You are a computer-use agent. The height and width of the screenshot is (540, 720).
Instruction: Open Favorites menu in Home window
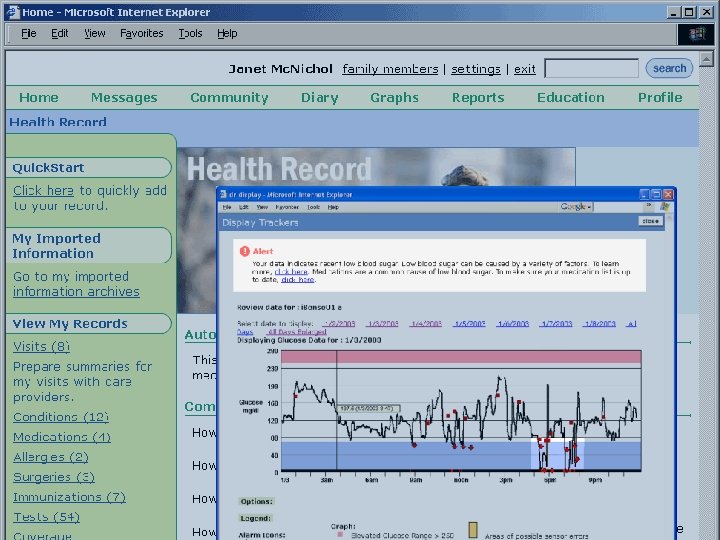141,34
